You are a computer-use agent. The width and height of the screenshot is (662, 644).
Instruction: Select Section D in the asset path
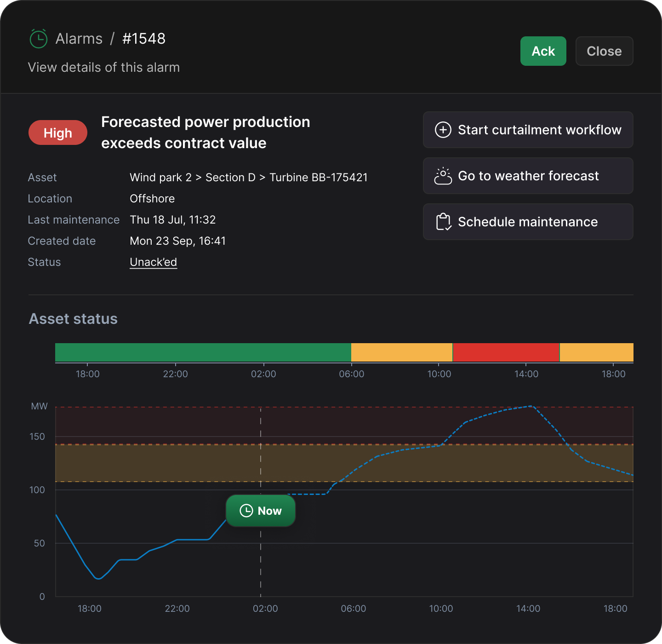point(230,178)
